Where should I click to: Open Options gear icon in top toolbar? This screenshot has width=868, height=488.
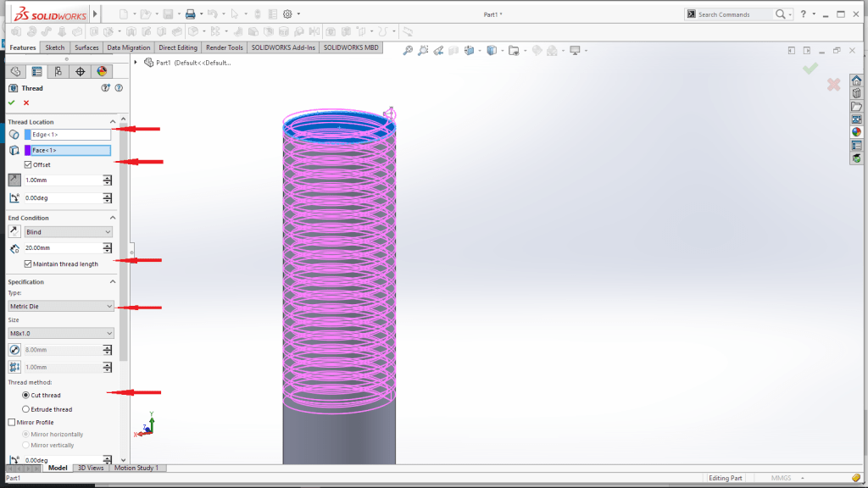[x=287, y=14]
